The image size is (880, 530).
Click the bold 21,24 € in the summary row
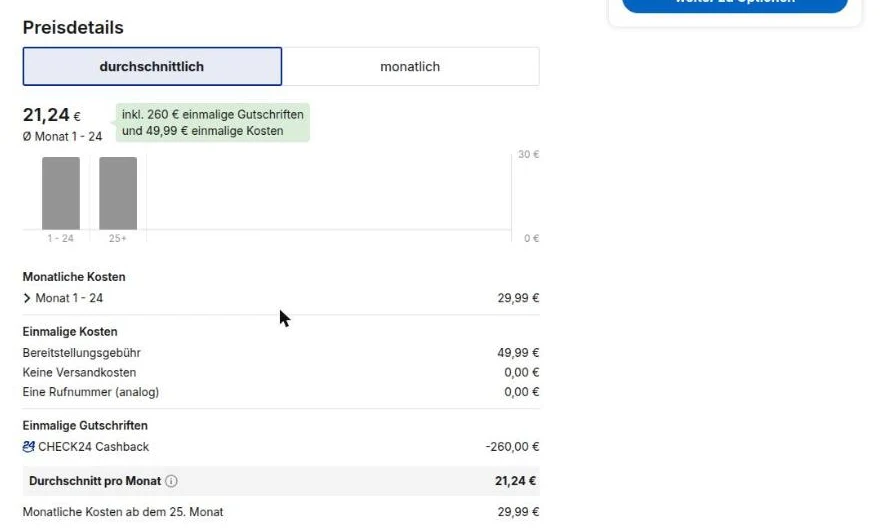point(515,481)
